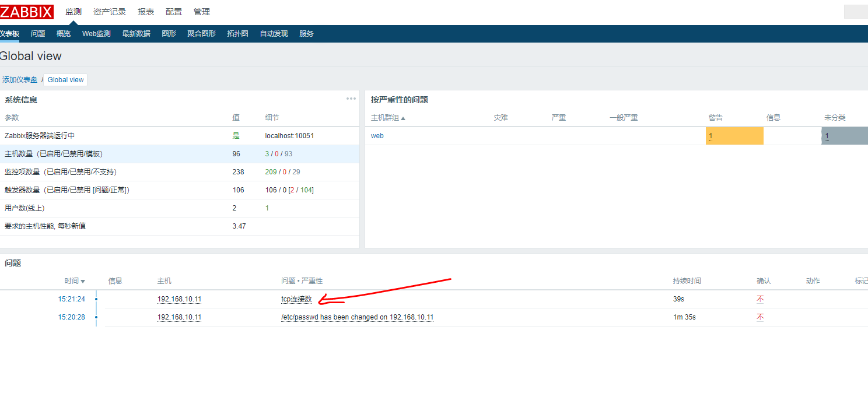Click host 192.168.10.11 in tcp连接数 row
The image size is (868, 407).
pyautogui.click(x=179, y=299)
